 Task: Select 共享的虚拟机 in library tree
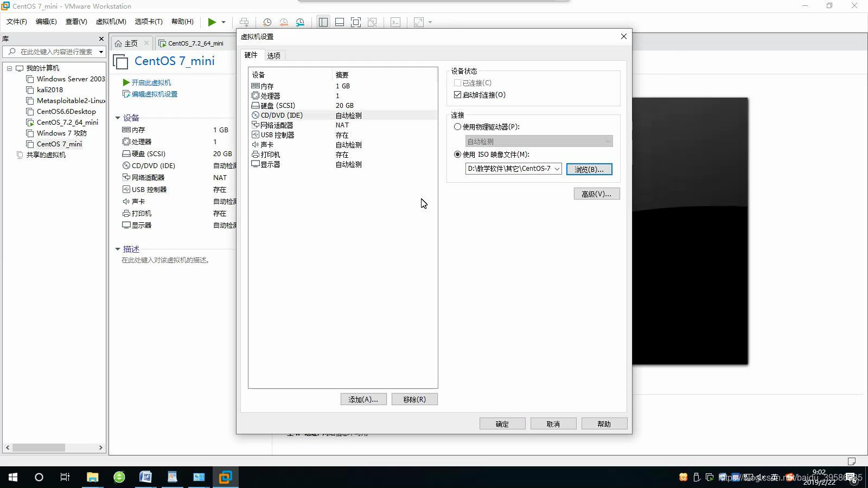pos(41,155)
